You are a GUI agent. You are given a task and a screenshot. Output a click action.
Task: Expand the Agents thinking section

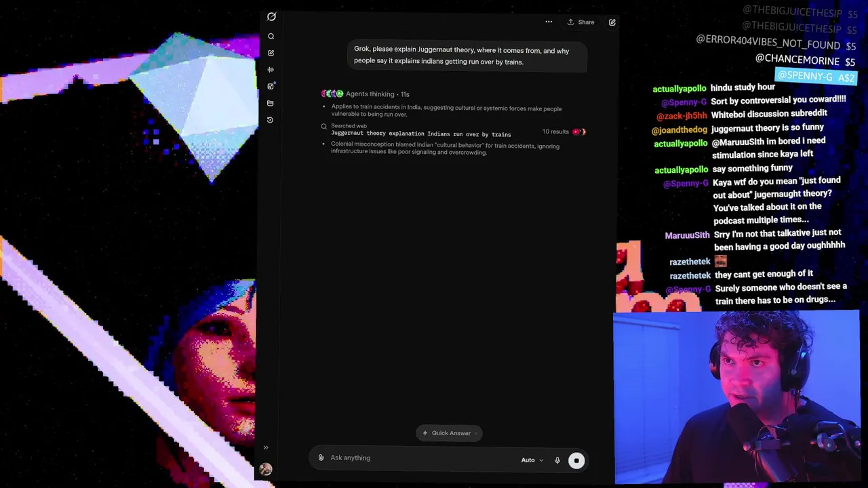(x=378, y=94)
